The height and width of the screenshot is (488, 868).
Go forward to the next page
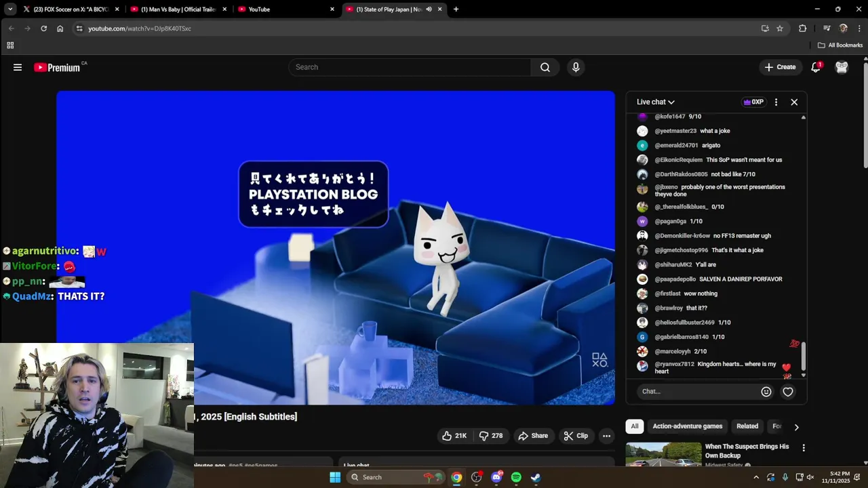[27, 28]
